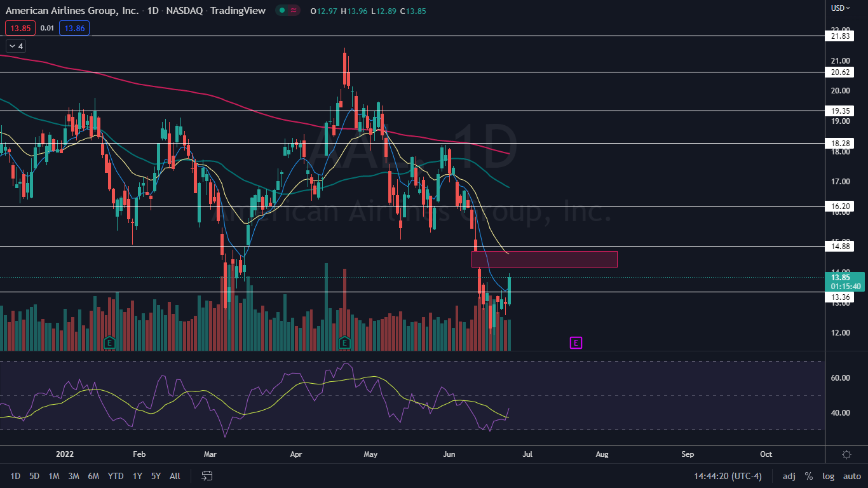Click the 60.00 RSI scale value

click(841, 377)
